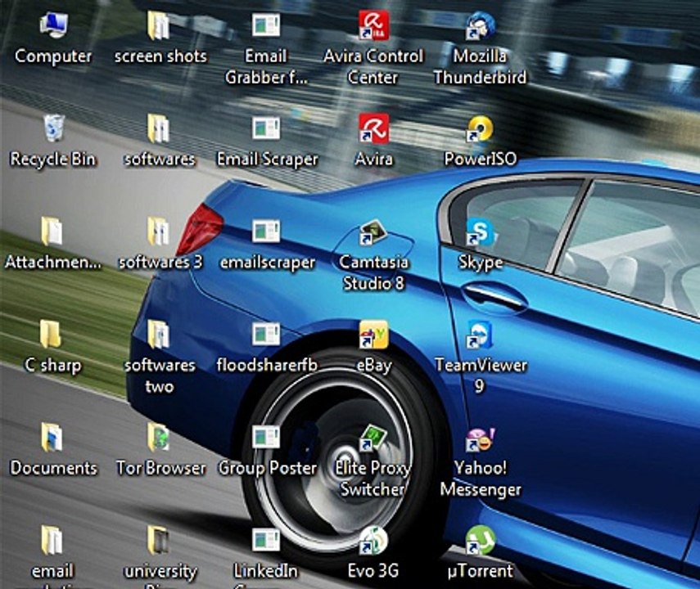Image resolution: width=700 pixels, height=589 pixels.
Task: Launch Yahoo! Messenger icon
Action: [x=480, y=439]
